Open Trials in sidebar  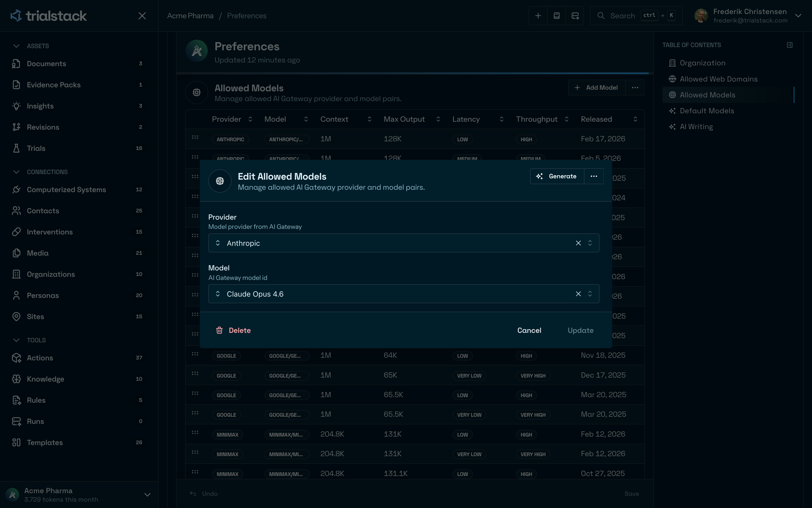tap(77, 148)
